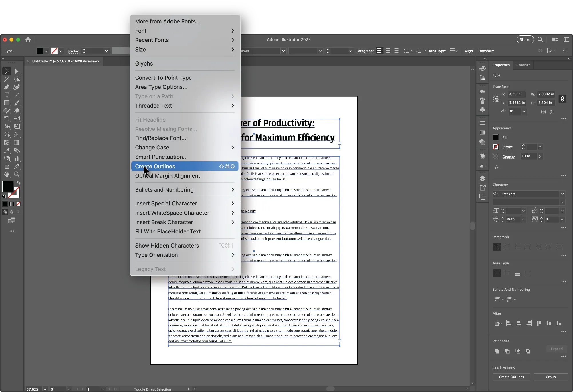Choose Fill With PlaceHolder Text
The image size is (573, 392).
[185, 231]
